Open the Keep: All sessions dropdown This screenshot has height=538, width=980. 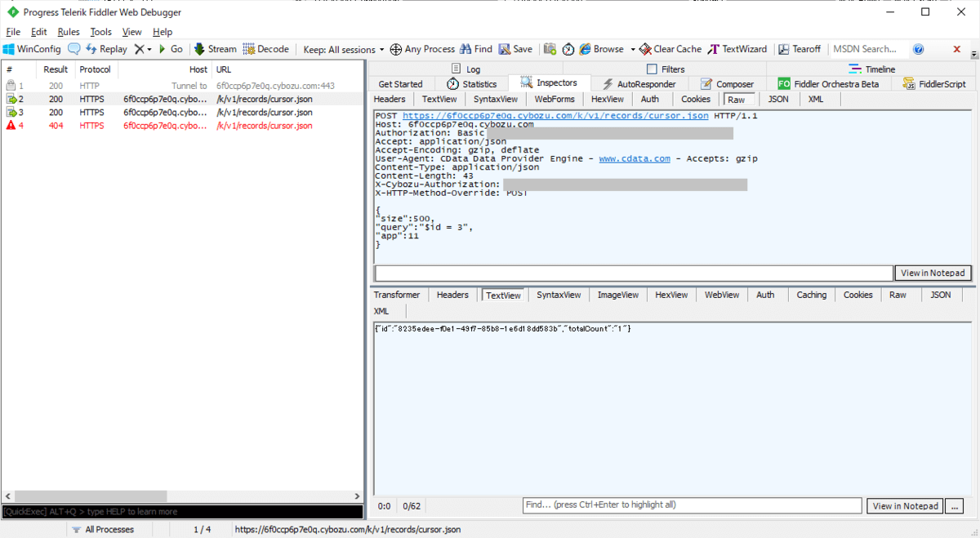[x=343, y=49]
